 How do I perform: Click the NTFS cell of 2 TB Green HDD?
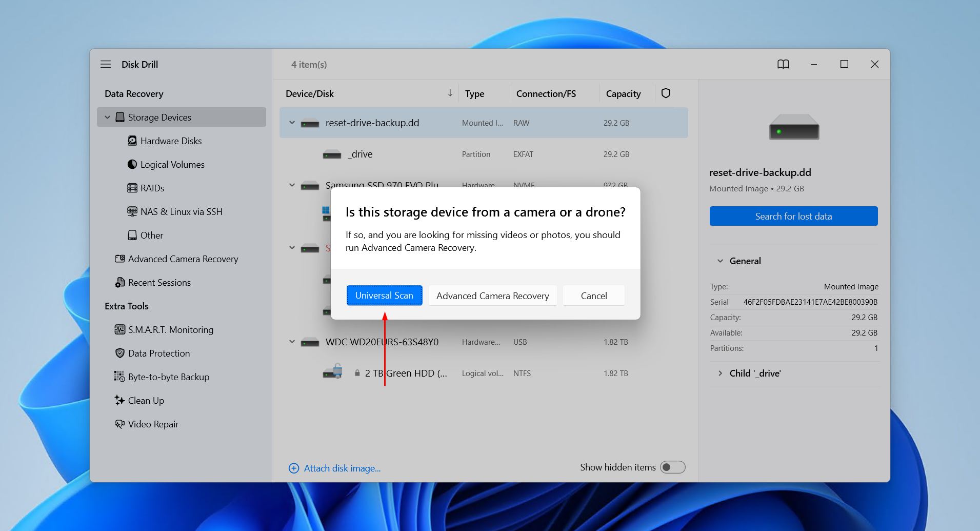522,373
